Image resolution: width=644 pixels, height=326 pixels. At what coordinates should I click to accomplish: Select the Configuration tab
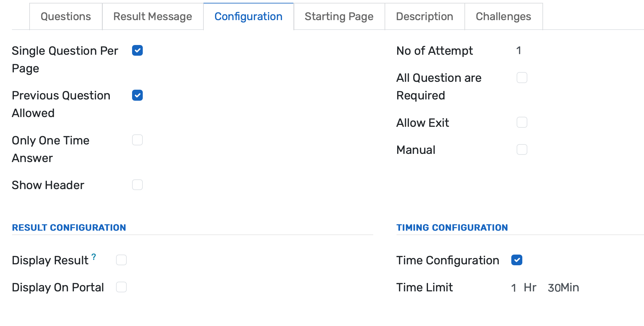coord(248,16)
